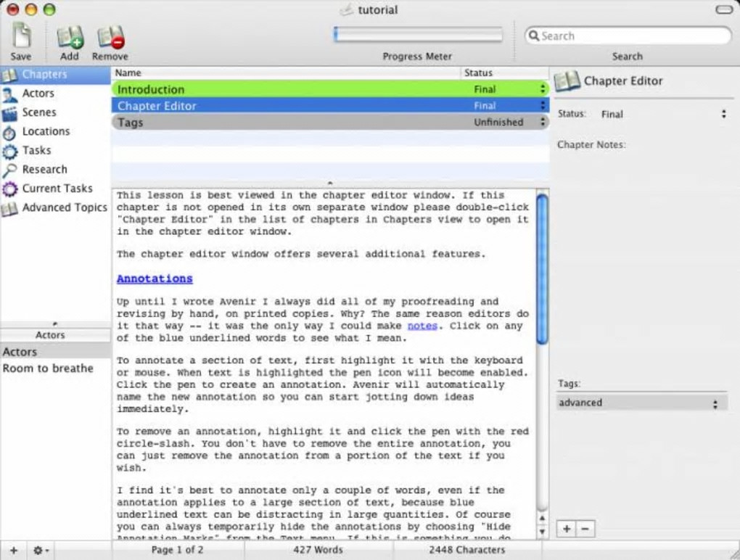
Task: Select the Actors person icon
Action: pos(9,94)
